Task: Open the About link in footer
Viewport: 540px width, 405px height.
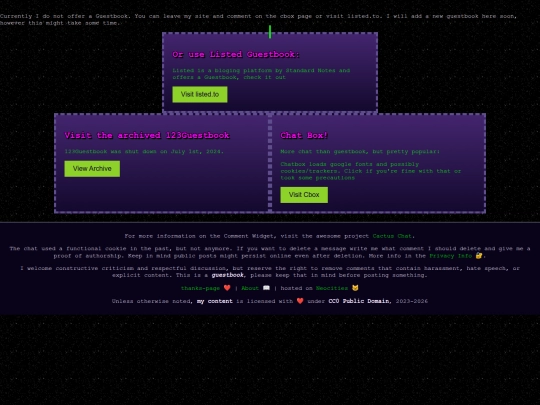Action: [x=250, y=288]
